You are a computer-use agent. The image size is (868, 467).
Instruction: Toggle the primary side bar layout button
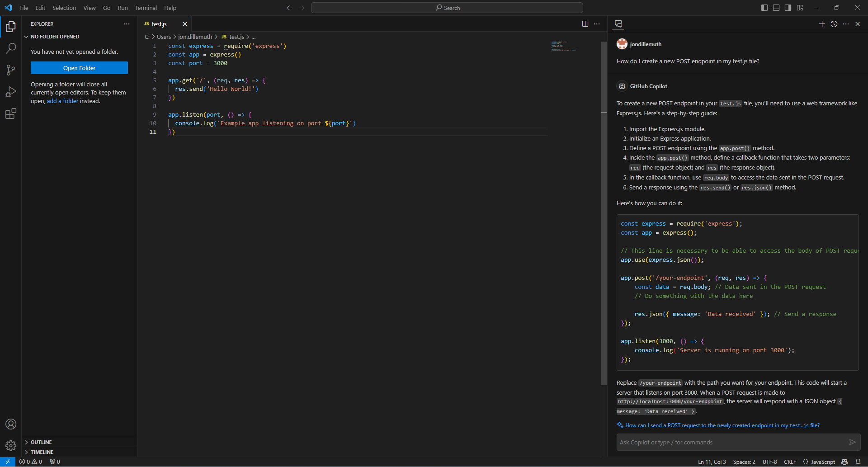point(764,8)
